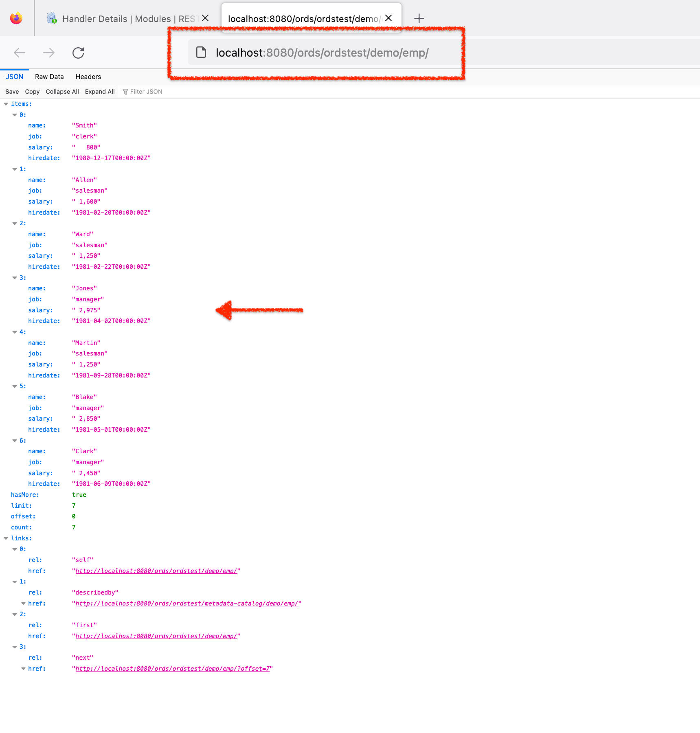Screen dimensions: 700x733
Task: Click the forward navigation arrow
Action: [x=48, y=53]
